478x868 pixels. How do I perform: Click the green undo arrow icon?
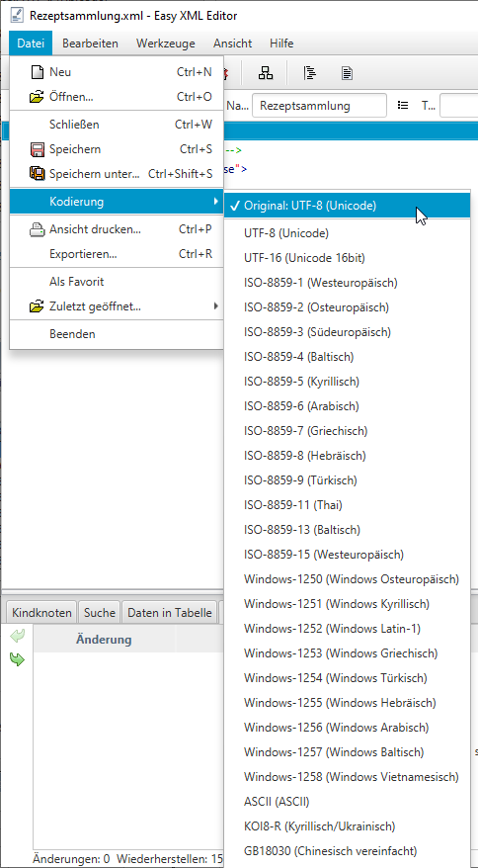17,636
